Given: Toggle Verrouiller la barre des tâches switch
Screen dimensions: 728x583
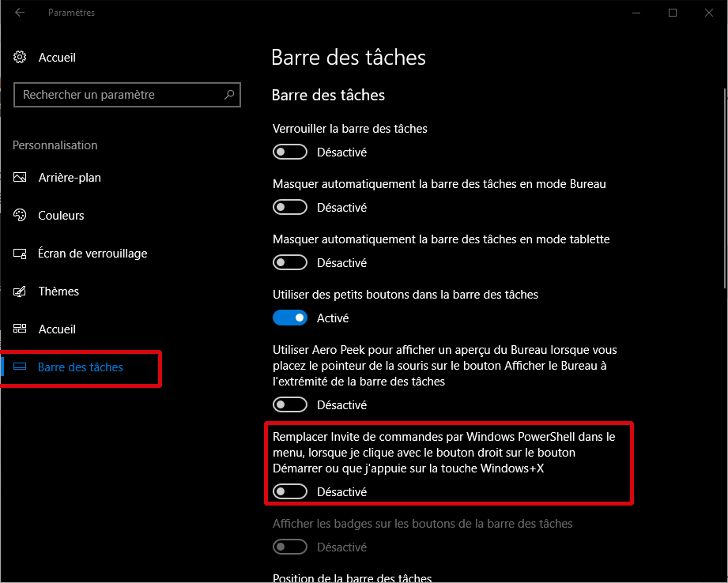Looking at the screenshot, I should point(289,152).
